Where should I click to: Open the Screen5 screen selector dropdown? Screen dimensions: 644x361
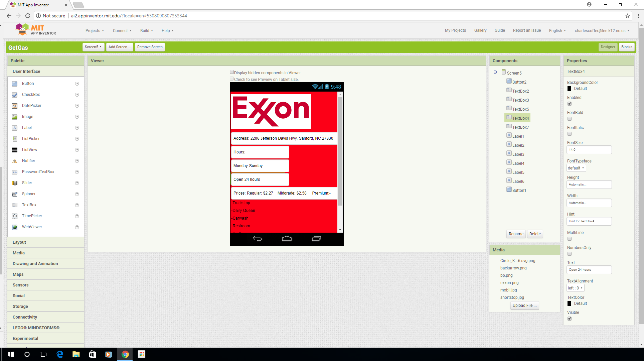(93, 47)
